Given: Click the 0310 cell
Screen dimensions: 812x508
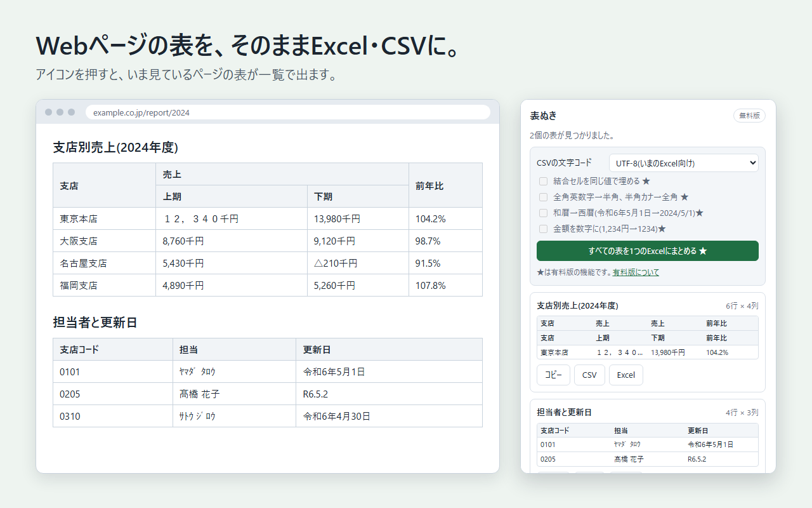Looking at the screenshot, I should [113, 416].
